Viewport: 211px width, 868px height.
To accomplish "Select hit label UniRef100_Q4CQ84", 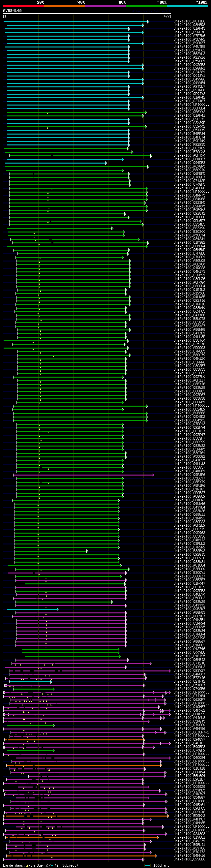I will click(189, 758).
